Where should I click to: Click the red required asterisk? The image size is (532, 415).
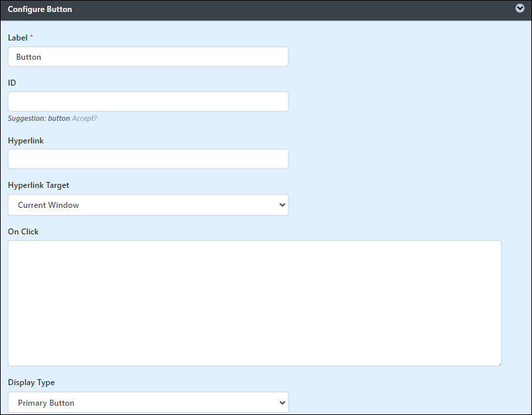(x=32, y=36)
